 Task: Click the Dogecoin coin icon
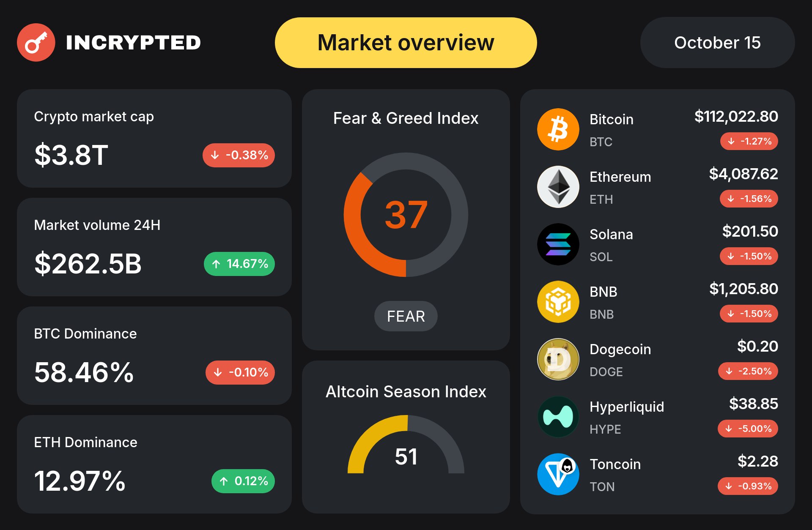point(558,359)
